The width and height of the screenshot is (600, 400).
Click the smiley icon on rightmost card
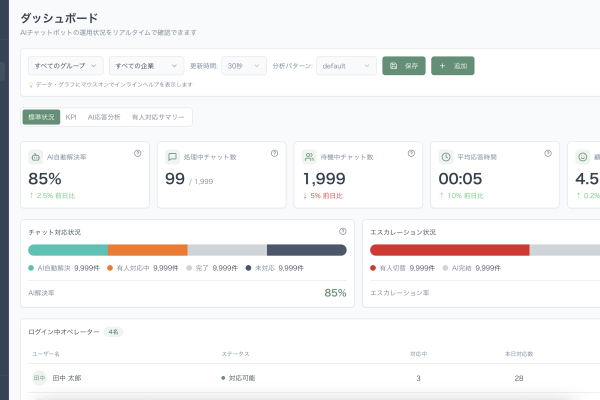click(x=583, y=157)
